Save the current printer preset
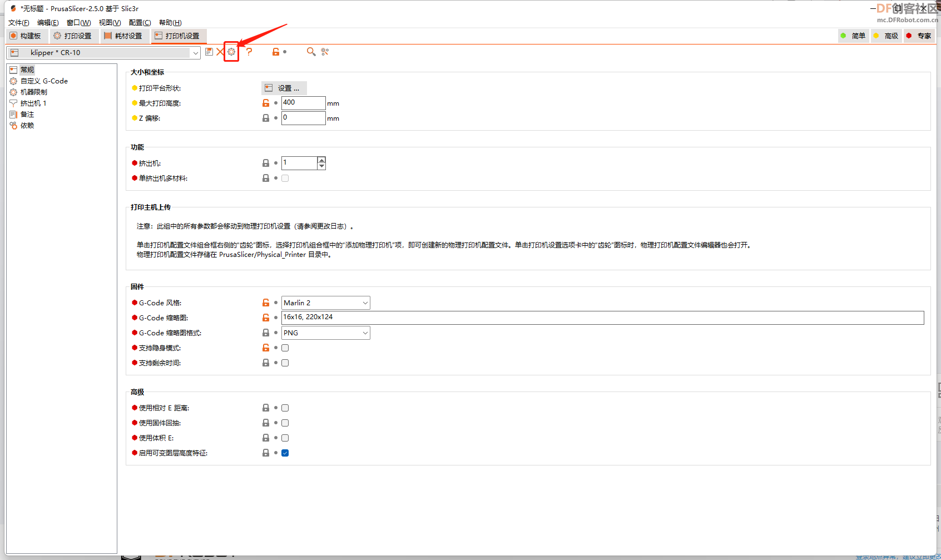This screenshot has height=560, width=941. (209, 52)
